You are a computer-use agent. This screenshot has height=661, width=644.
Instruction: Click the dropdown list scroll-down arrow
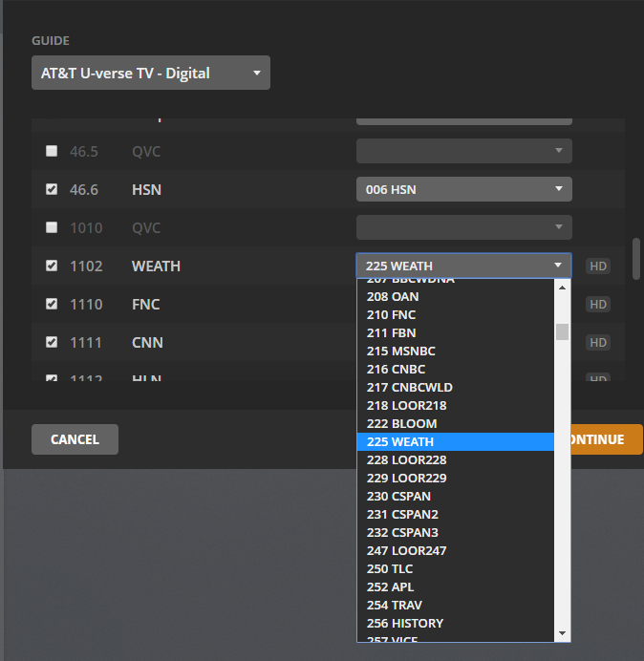pyautogui.click(x=562, y=633)
